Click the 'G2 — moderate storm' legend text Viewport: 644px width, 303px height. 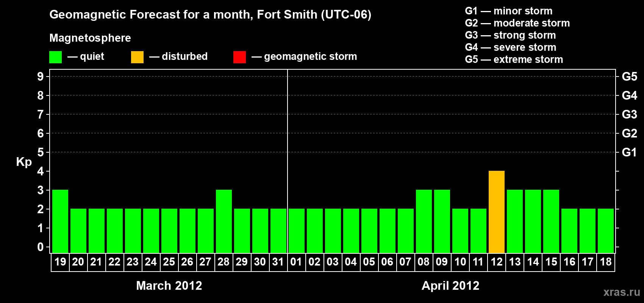point(517,23)
